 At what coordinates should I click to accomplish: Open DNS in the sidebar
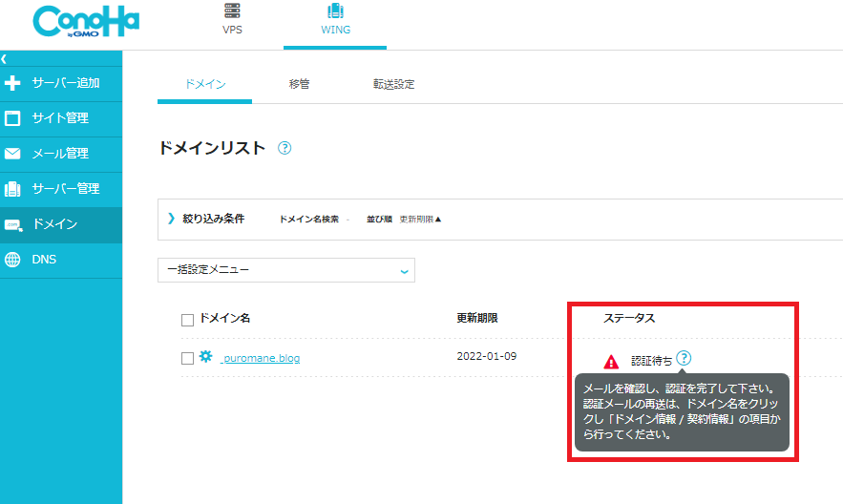tap(61, 260)
